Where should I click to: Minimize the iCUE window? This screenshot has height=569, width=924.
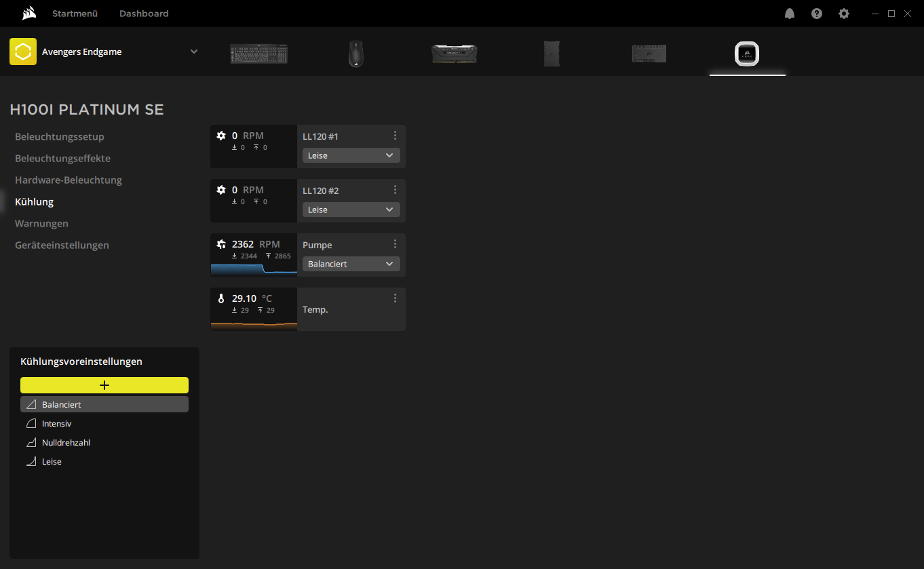pyautogui.click(x=876, y=14)
